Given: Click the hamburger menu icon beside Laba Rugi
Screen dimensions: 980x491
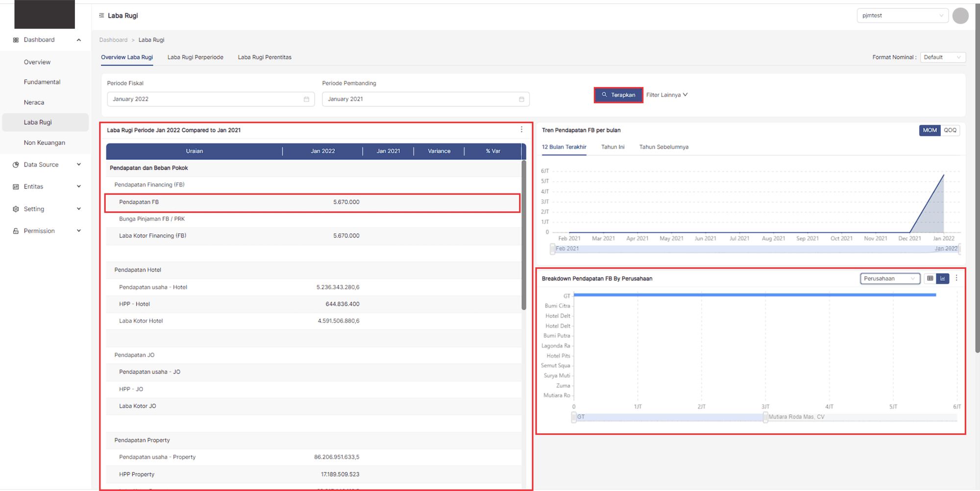Looking at the screenshot, I should click(x=101, y=16).
